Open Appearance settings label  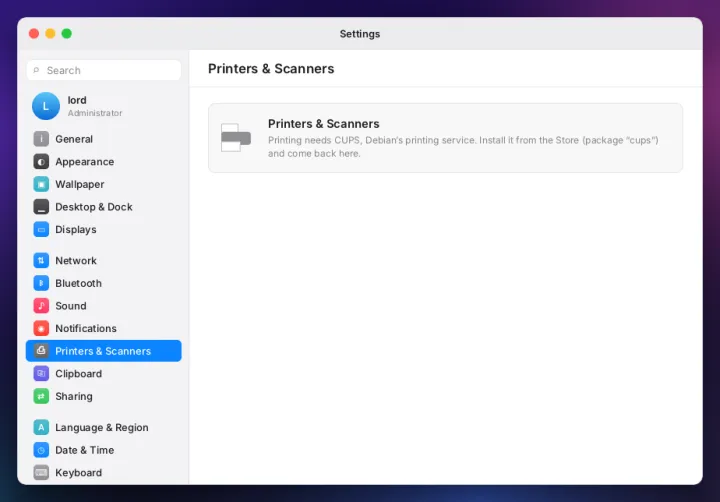(84, 162)
